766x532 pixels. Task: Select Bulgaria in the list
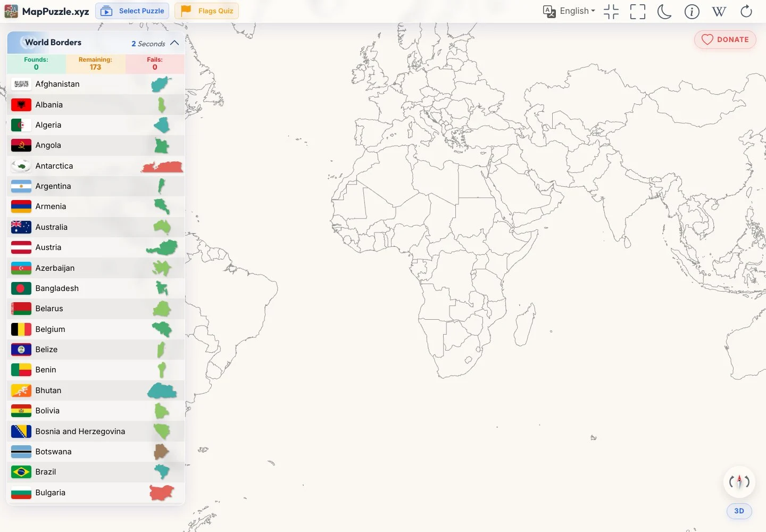(96, 493)
